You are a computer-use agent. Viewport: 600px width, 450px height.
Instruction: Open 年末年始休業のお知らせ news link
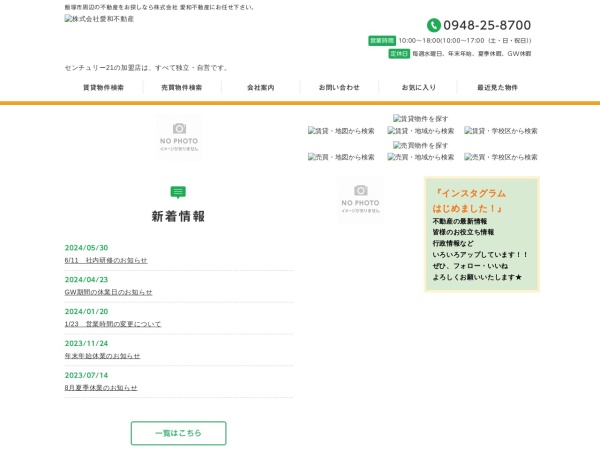tap(103, 355)
